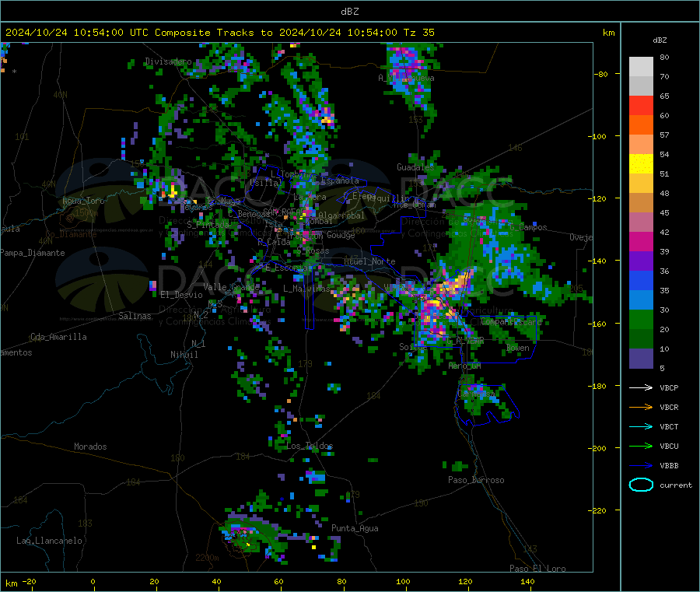Viewport: 700px width, 592px height.
Task: Select the 80 dBZ light gray color swatch
Action: click(641, 67)
